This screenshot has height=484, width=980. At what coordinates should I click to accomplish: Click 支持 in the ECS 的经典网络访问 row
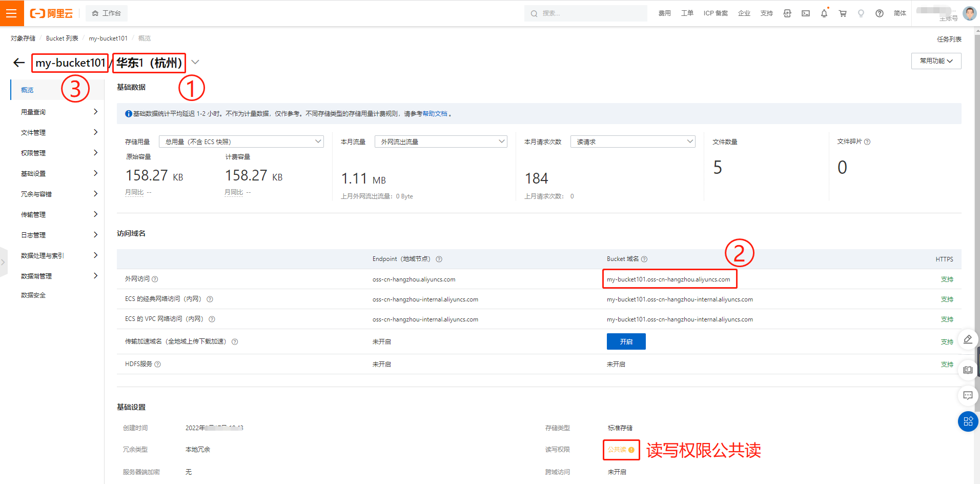pyautogui.click(x=947, y=299)
